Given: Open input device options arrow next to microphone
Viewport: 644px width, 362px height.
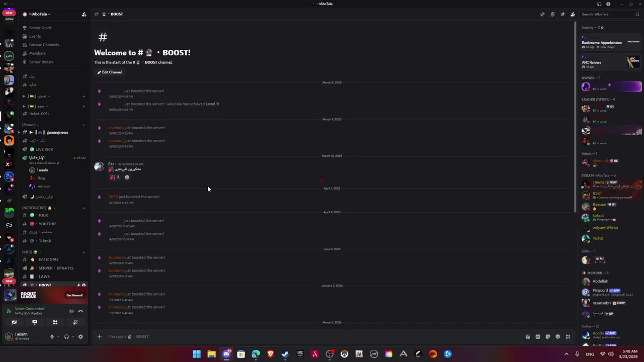Looking at the screenshot, I should [58, 337].
